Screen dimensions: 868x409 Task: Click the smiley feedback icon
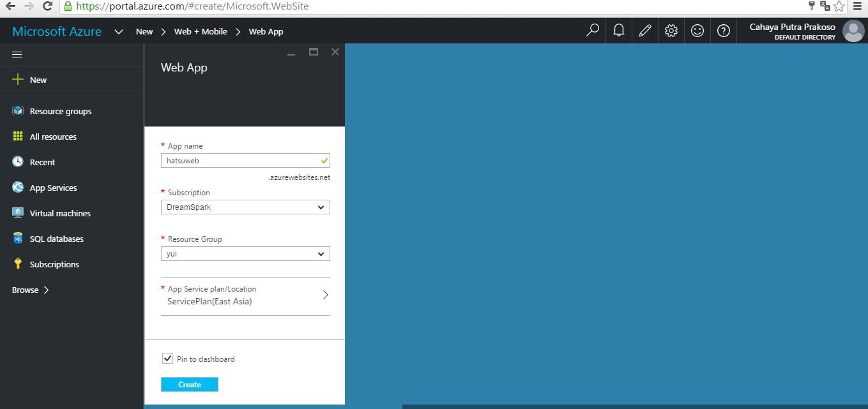tap(697, 30)
